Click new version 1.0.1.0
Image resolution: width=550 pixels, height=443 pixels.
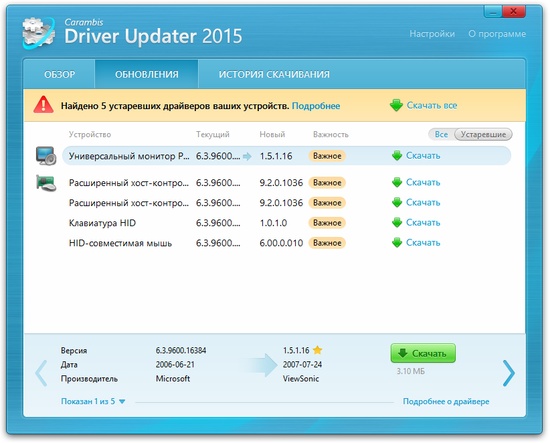273,223
